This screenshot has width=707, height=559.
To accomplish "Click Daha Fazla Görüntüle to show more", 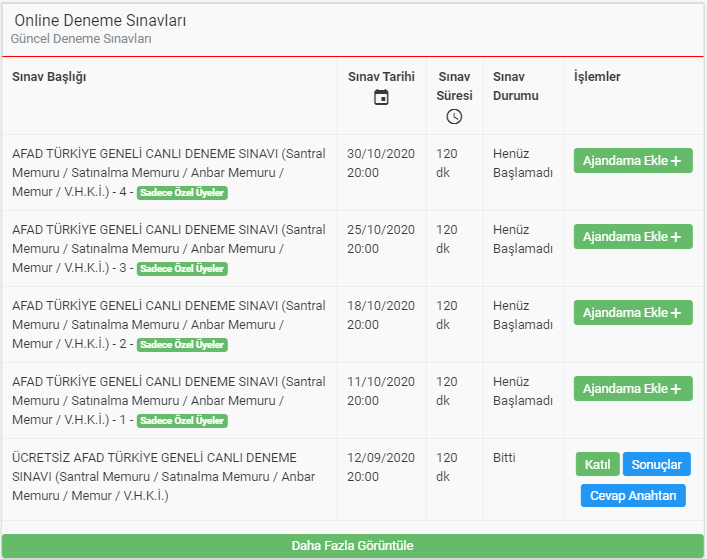I will coord(353,545).
